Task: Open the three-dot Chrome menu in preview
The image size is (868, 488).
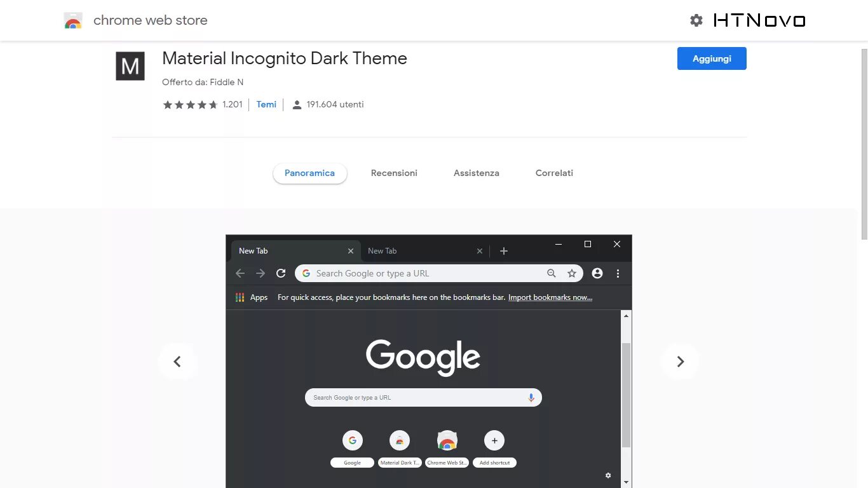Action: point(618,273)
